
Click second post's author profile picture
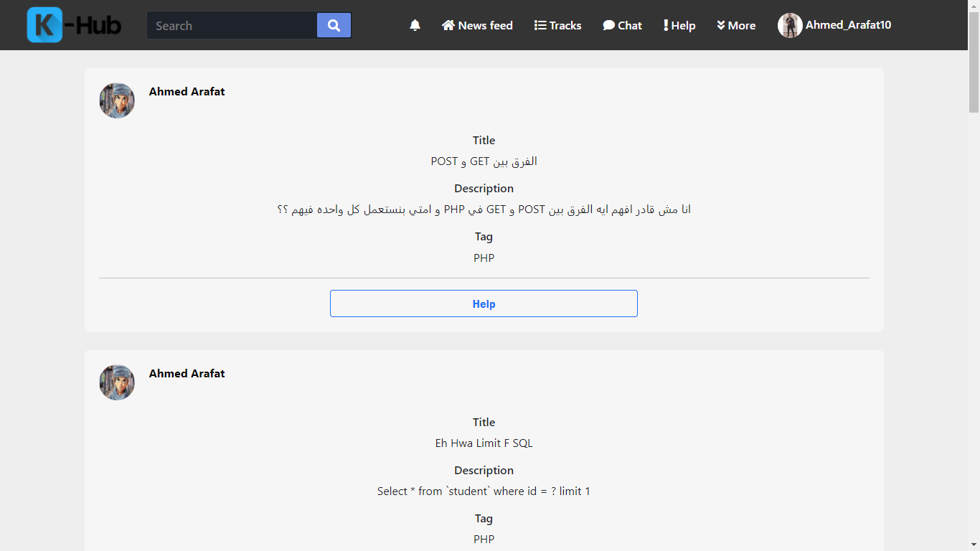117,382
